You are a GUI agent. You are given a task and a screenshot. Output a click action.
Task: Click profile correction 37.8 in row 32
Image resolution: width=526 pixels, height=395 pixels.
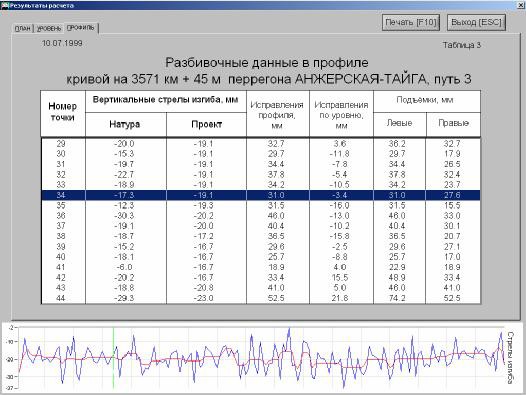(276, 175)
